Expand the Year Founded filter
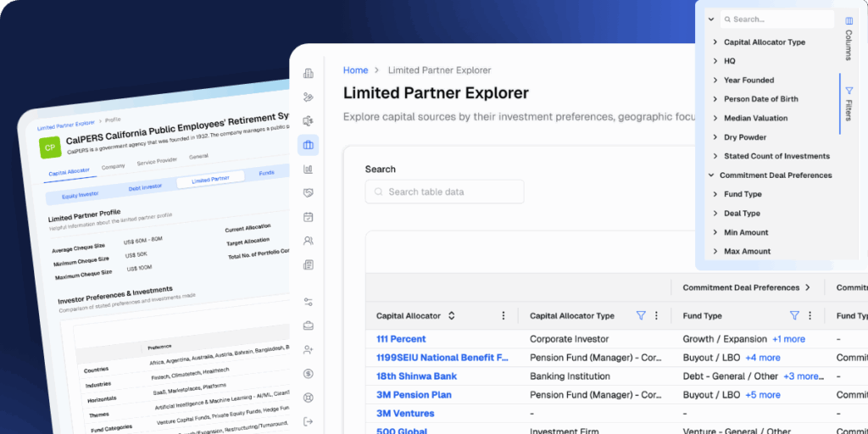Image resolution: width=868 pixels, height=434 pixels. coord(715,81)
